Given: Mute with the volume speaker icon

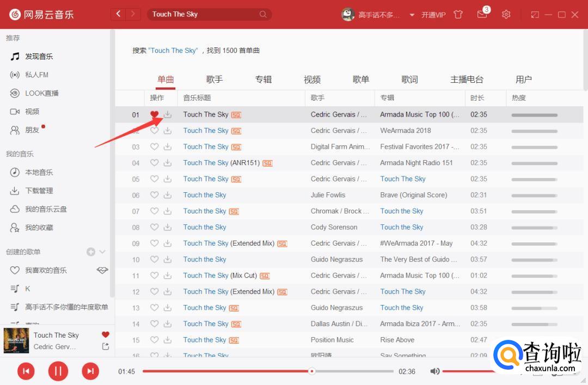Looking at the screenshot, I should [434, 371].
